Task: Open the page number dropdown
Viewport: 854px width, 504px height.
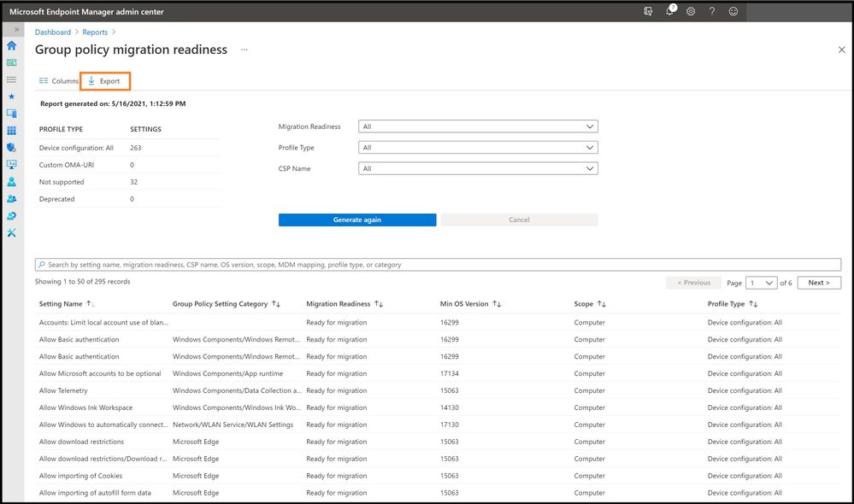Action: (761, 283)
